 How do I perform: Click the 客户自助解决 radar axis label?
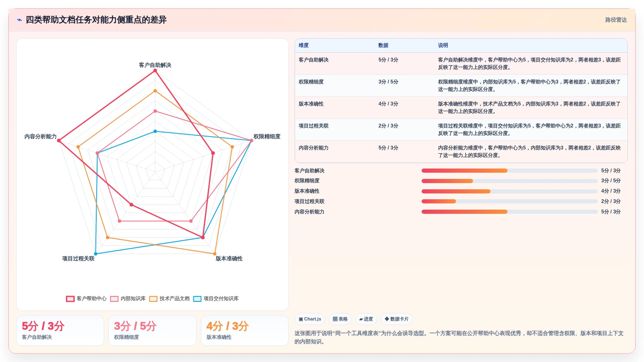pos(155,65)
